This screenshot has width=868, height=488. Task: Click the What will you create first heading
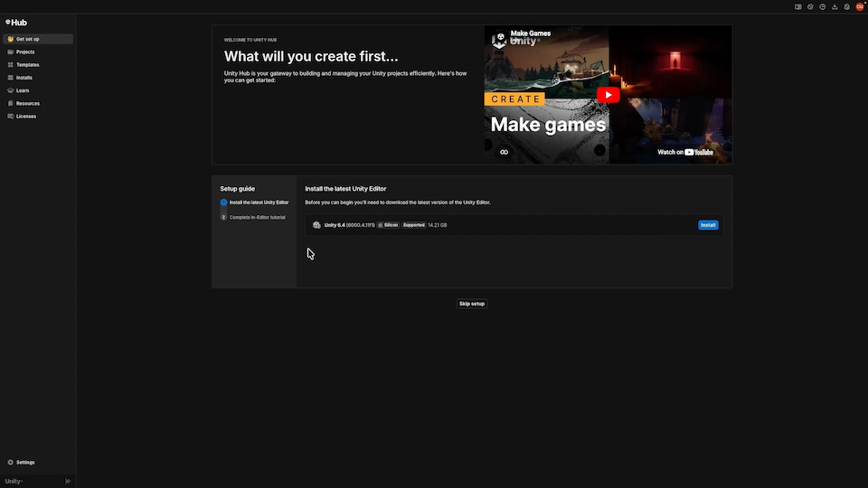[x=311, y=56]
